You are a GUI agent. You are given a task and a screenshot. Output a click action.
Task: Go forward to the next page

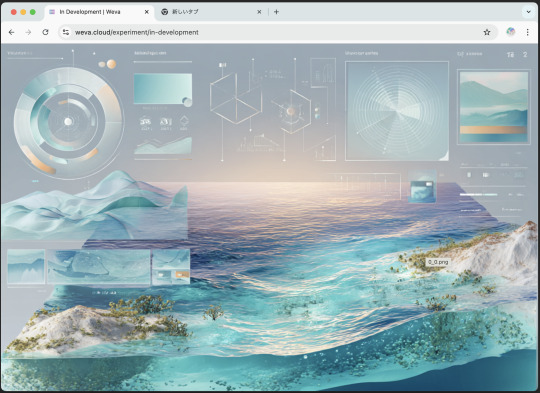[28, 32]
